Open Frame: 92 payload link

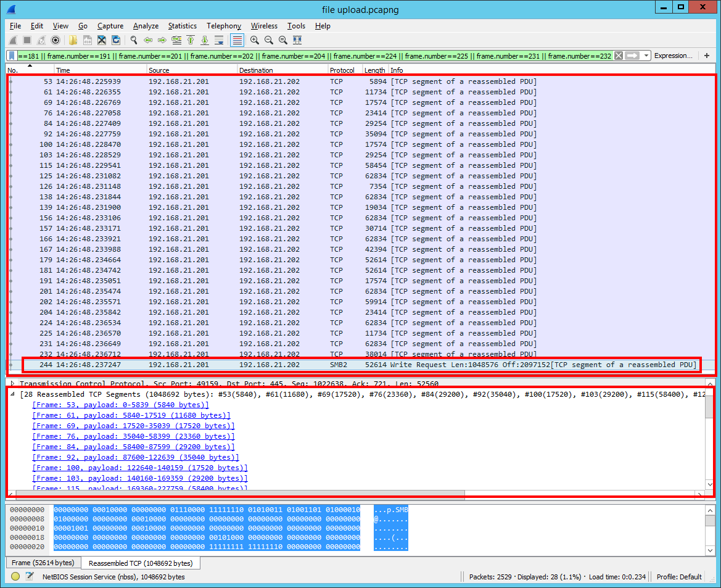(x=136, y=457)
